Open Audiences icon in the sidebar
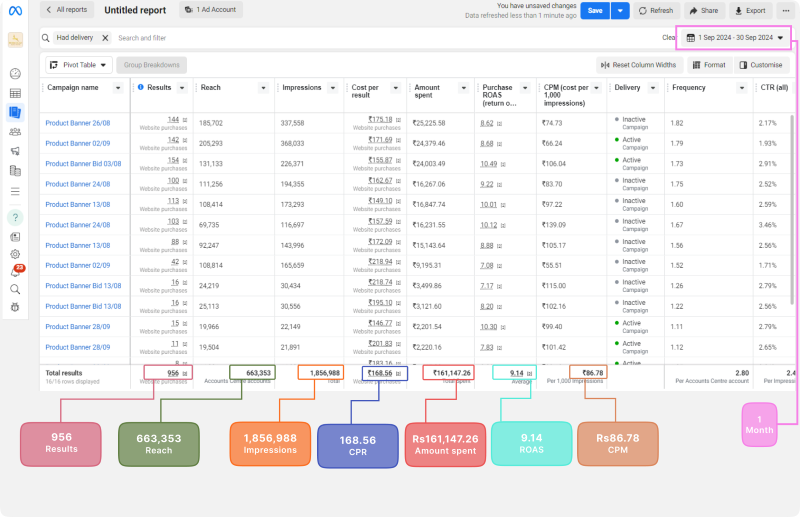 tap(15, 131)
